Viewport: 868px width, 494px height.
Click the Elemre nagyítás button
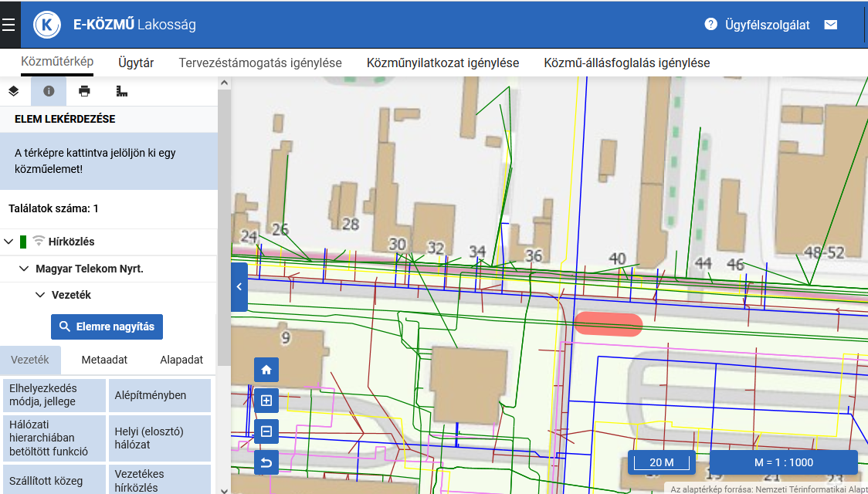[x=107, y=327]
